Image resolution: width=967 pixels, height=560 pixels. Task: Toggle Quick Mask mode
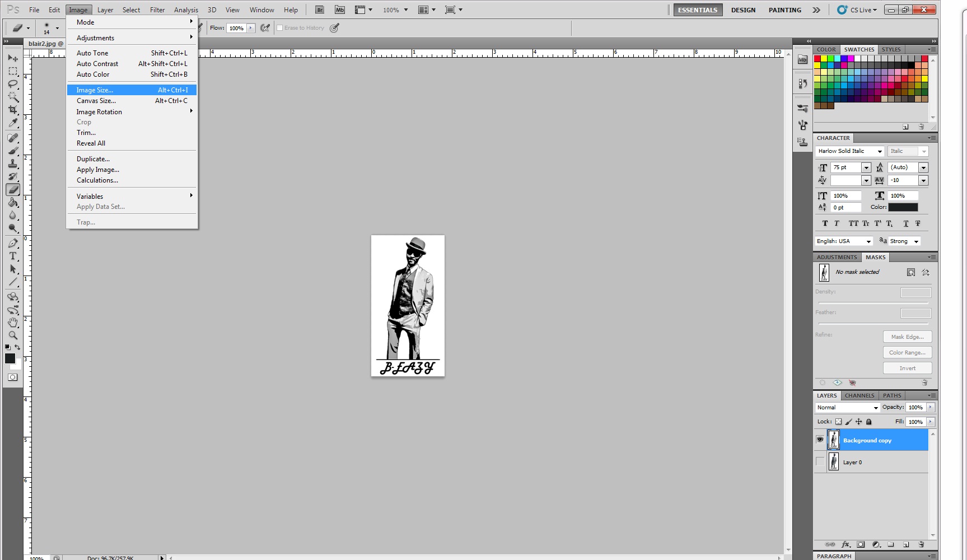[x=12, y=377]
